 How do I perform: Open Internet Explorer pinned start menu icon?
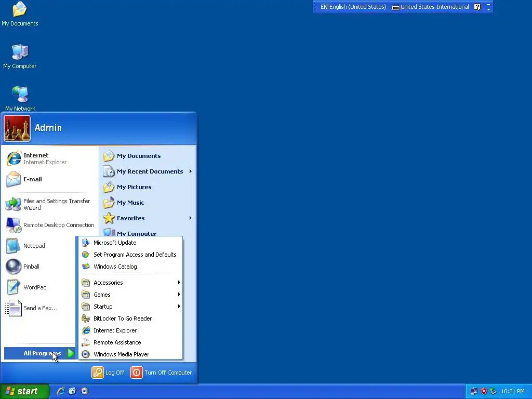point(14,158)
